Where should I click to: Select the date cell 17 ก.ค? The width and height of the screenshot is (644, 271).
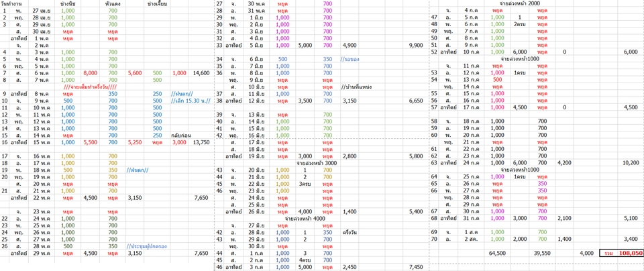coord(472,107)
